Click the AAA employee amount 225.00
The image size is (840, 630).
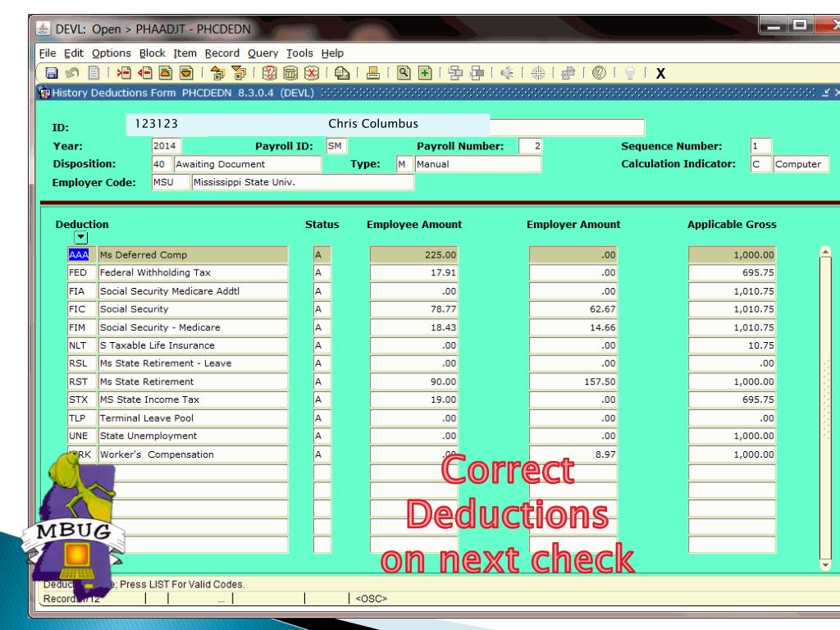pyautogui.click(x=413, y=254)
